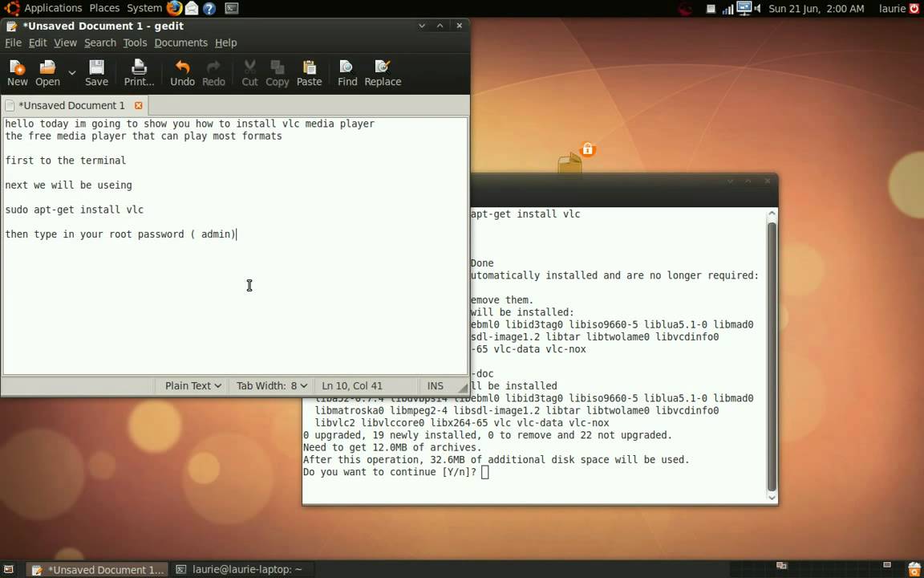Click the terminal prompt 'Do you want to continue'

(x=390, y=472)
